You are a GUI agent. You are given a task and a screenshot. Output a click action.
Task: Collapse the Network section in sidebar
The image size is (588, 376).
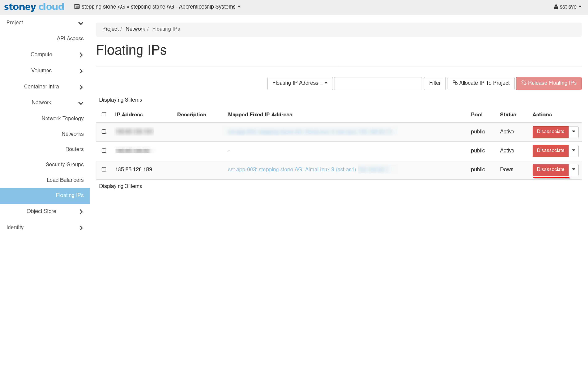coord(81,103)
